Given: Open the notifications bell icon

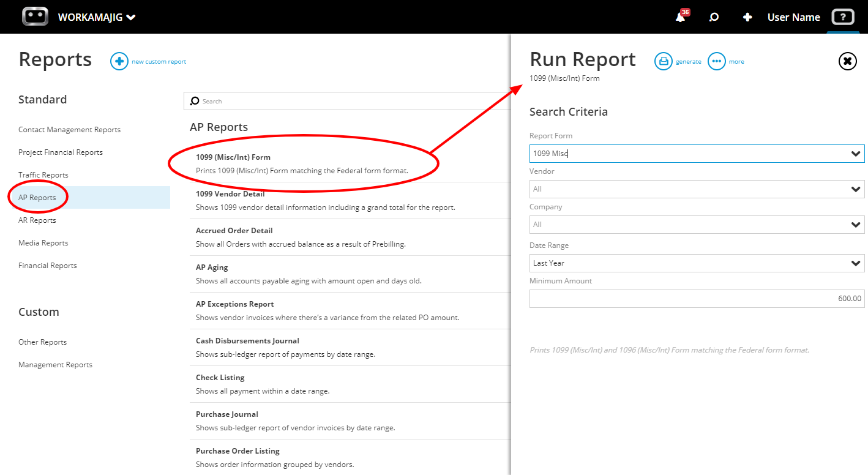Looking at the screenshot, I should [x=680, y=17].
